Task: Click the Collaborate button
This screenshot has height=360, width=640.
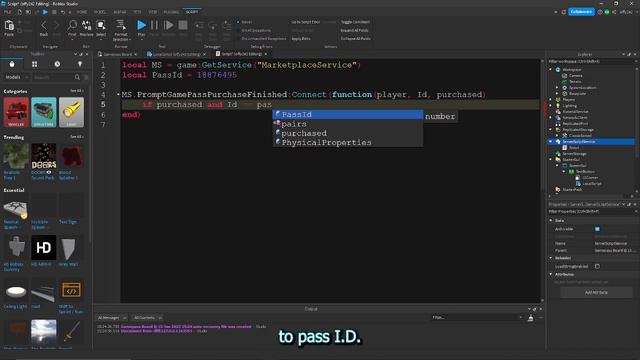Action: 581,12
